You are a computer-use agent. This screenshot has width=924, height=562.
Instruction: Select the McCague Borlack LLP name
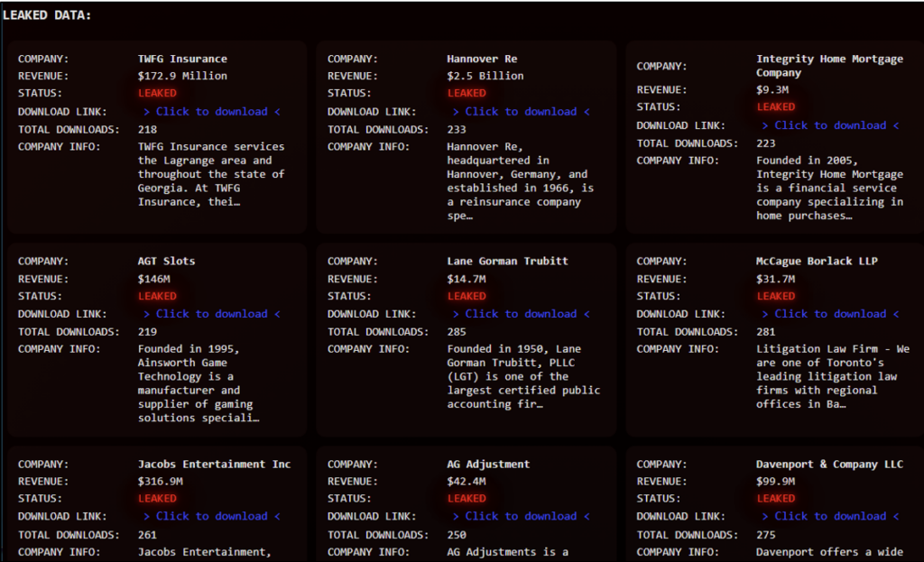pos(817,261)
